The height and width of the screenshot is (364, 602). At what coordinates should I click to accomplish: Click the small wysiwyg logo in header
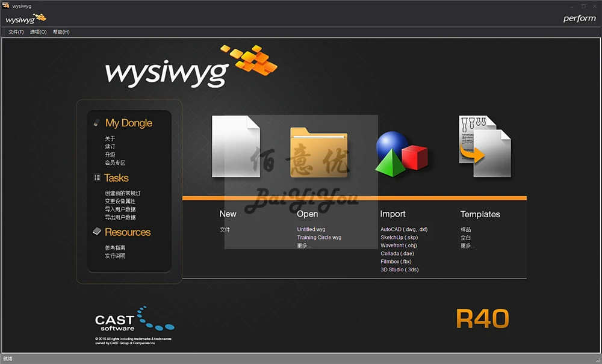click(x=26, y=19)
